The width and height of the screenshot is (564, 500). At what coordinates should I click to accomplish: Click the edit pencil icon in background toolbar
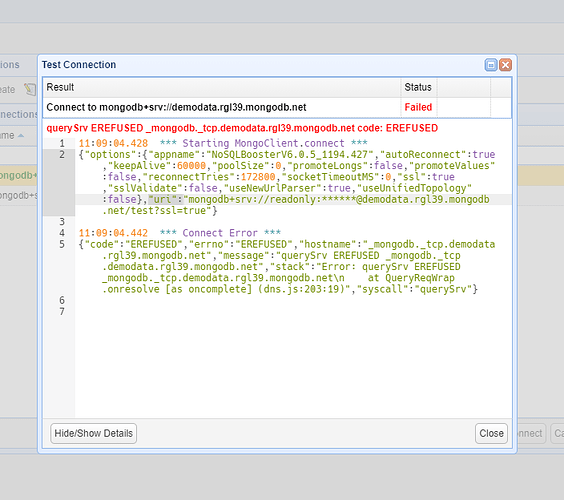coord(30,89)
